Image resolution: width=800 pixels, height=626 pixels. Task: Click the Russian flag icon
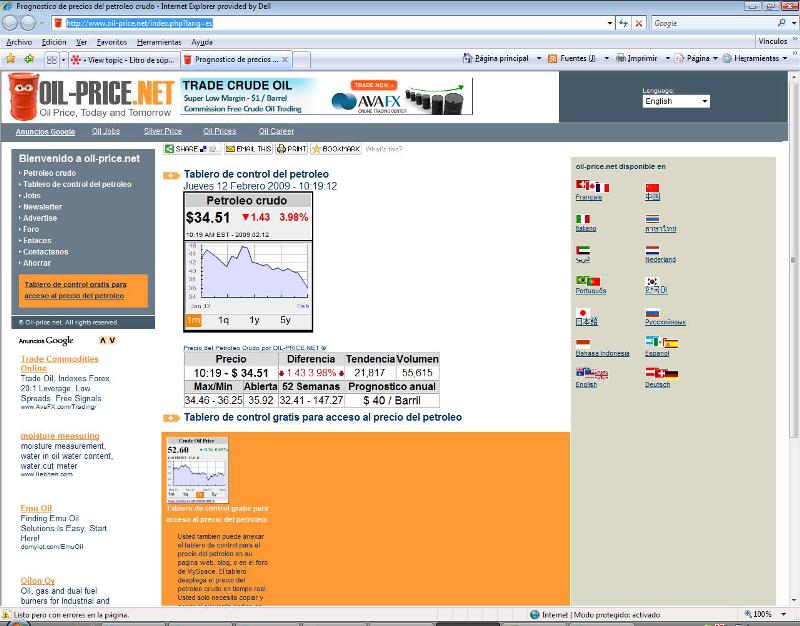pyautogui.click(x=652, y=311)
